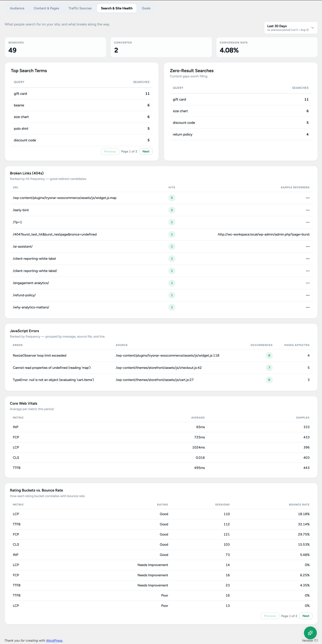322x644 pixels.
Task: Go to the Traffic Sources tab
Action: click(x=80, y=8)
